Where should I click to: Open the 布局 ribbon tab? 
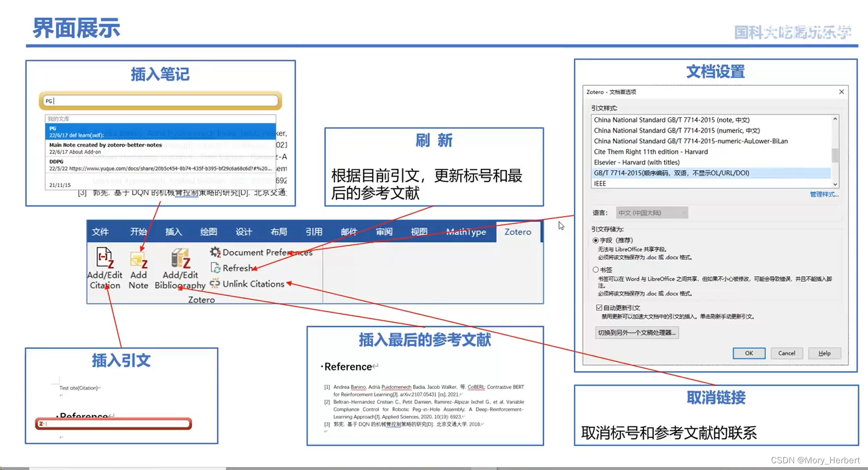point(279,232)
